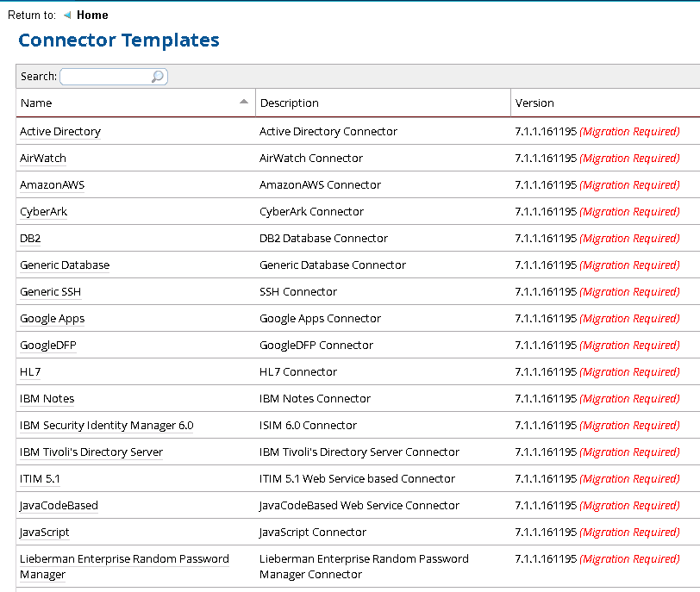Screen dimensions: 700x592
Task: Sort by the Description column header
Action: (290, 103)
